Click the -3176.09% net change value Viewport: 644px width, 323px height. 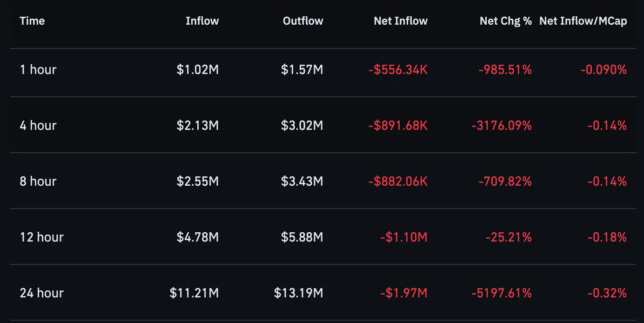pos(502,126)
